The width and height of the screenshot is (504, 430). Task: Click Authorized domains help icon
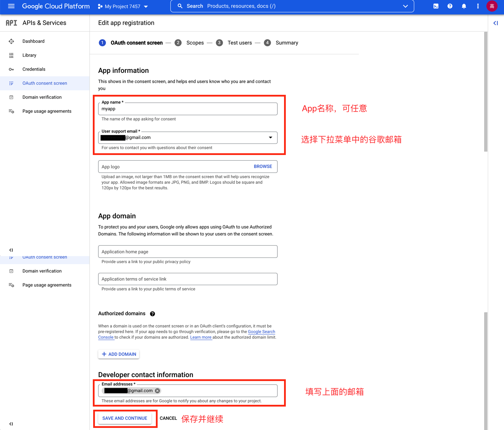[x=152, y=314]
